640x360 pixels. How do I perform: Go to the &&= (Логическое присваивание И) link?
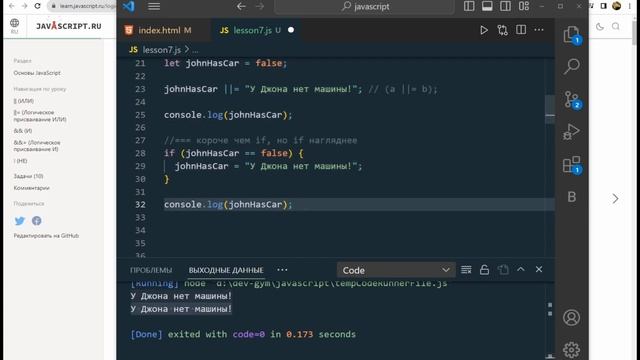pos(37,146)
